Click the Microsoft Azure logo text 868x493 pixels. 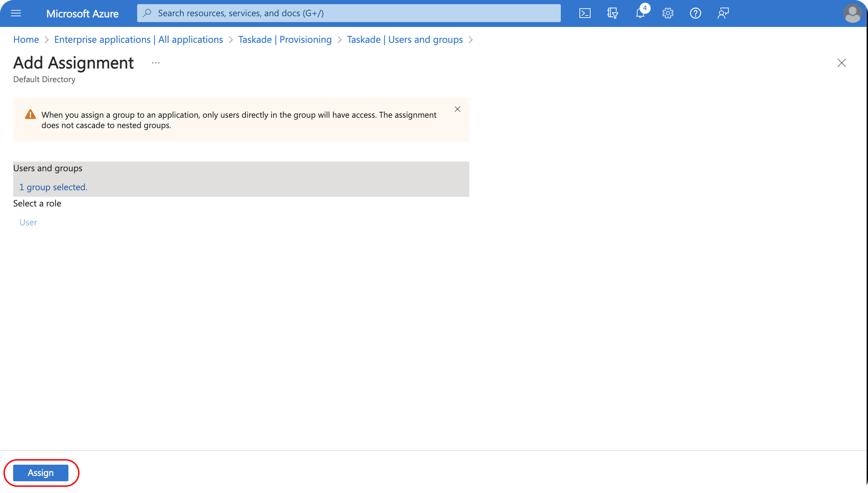(x=82, y=13)
